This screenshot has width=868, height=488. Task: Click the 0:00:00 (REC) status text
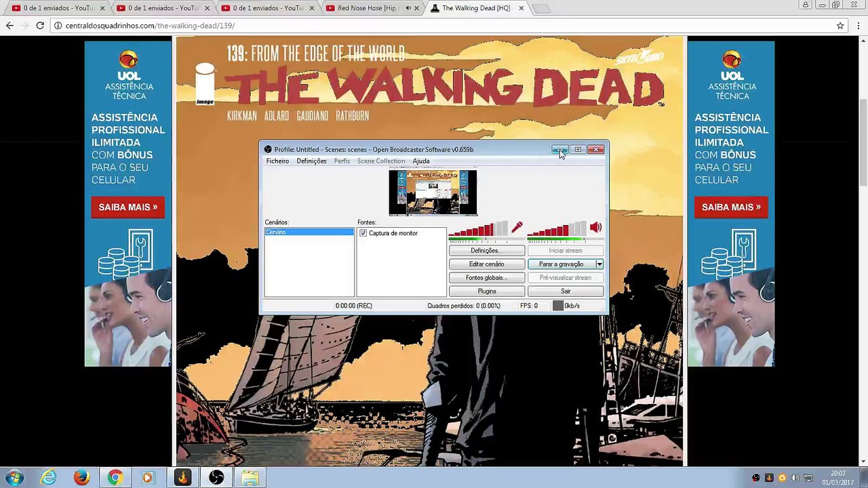[x=354, y=306]
